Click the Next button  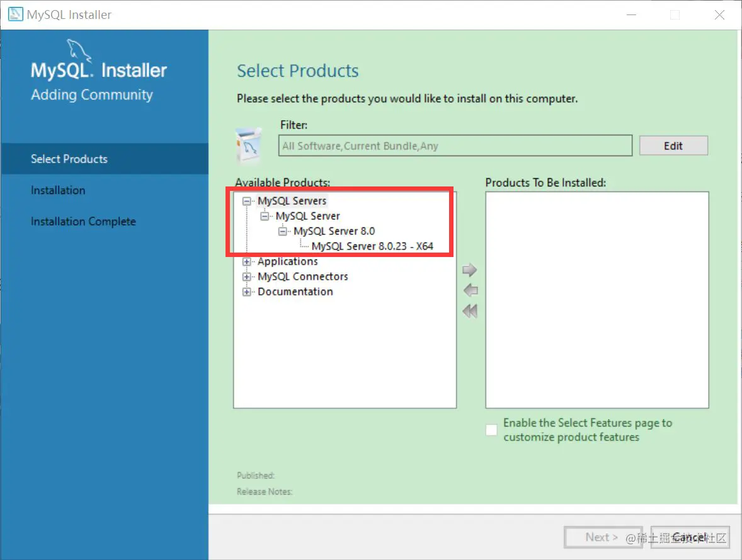click(x=602, y=537)
